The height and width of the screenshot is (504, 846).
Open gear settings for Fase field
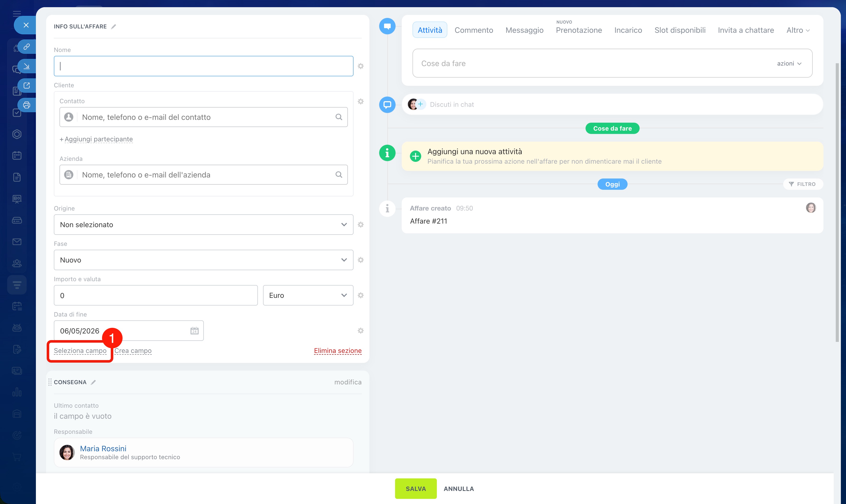(361, 260)
